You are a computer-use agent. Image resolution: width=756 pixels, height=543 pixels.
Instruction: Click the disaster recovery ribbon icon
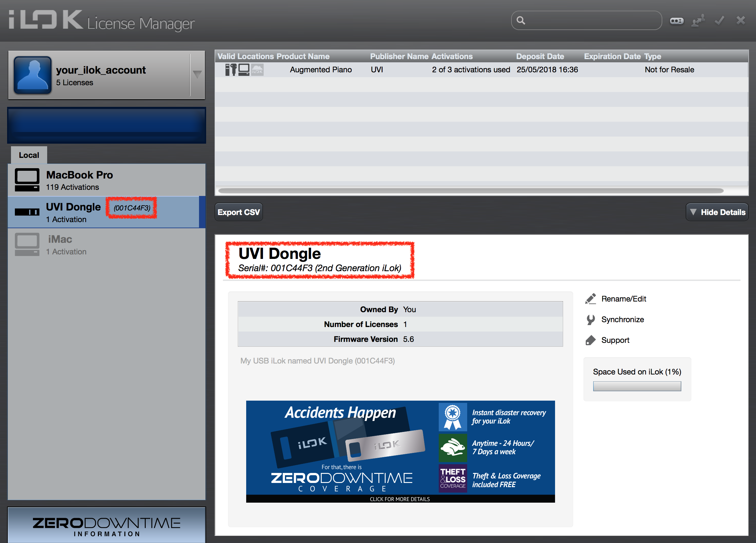pyautogui.click(x=453, y=417)
